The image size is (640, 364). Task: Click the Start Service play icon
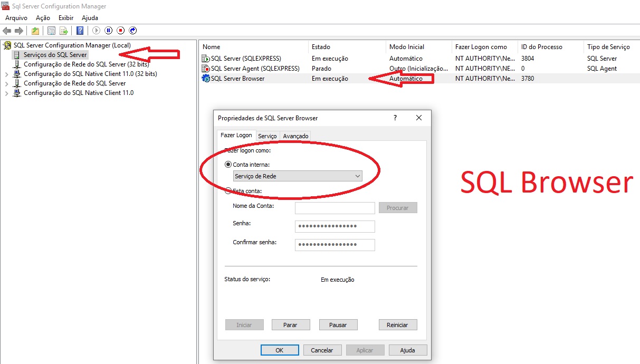pos(96,31)
